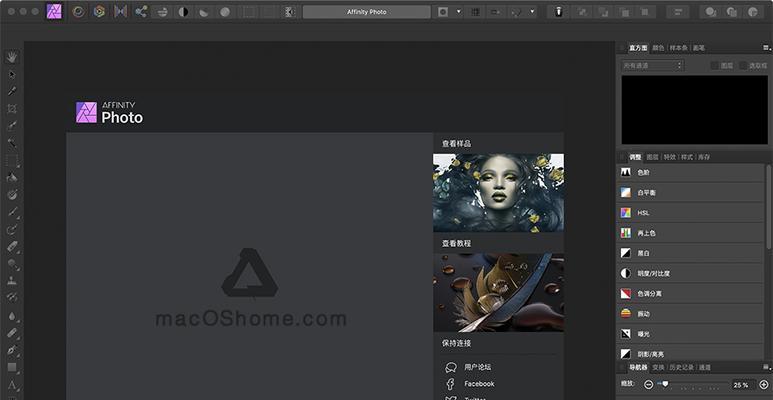Select the Artistic Text tool
773x400 pixels.
12,385
